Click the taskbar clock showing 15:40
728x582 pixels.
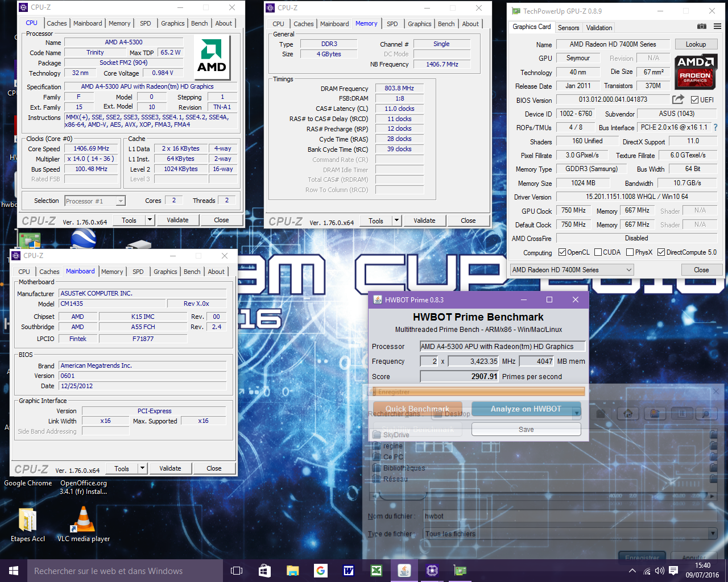point(702,571)
